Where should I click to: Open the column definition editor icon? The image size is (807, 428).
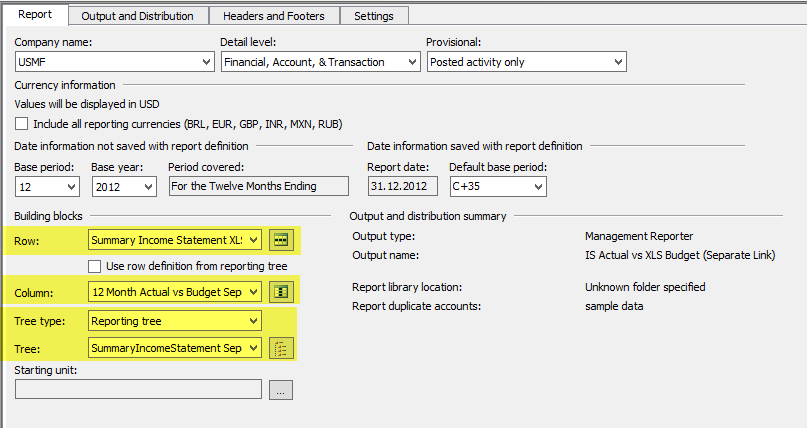tap(281, 292)
